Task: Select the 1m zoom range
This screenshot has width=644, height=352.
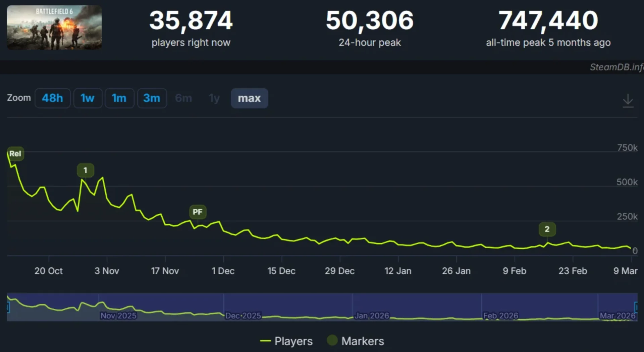Action: 119,98
